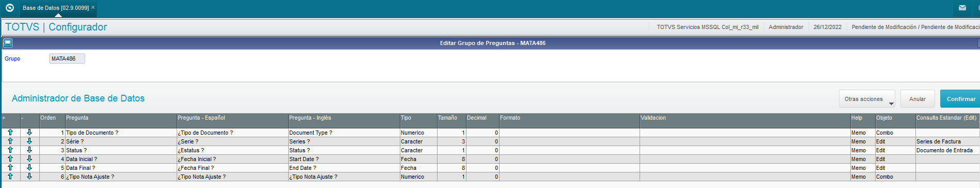This screenshot has height=188, width=980.
Task: Select the Edit Objeto cell in Data Final row
Action: coord(895,168)
